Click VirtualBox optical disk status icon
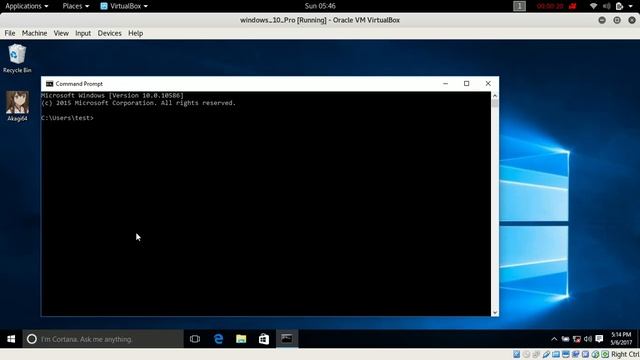 click(526, 354)
